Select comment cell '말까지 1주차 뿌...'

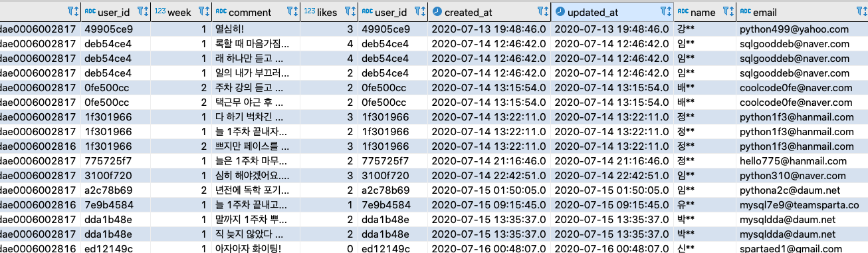(x=256, y=219)
